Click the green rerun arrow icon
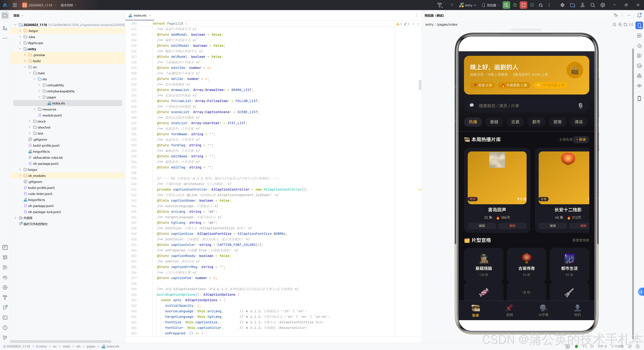Image resolution: width=644 pixels, height=350 pixels. click(532, 5)
